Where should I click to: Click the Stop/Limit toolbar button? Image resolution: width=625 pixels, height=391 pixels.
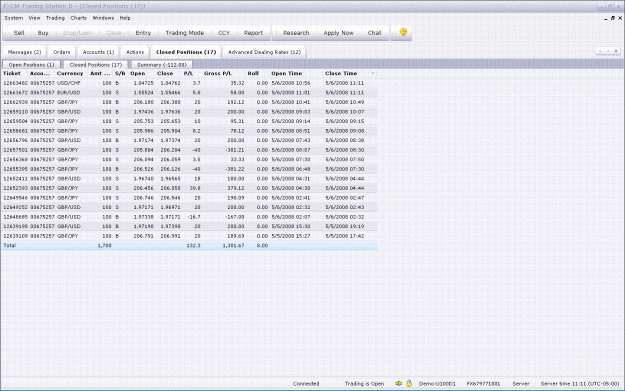click(x=77, y=33)
